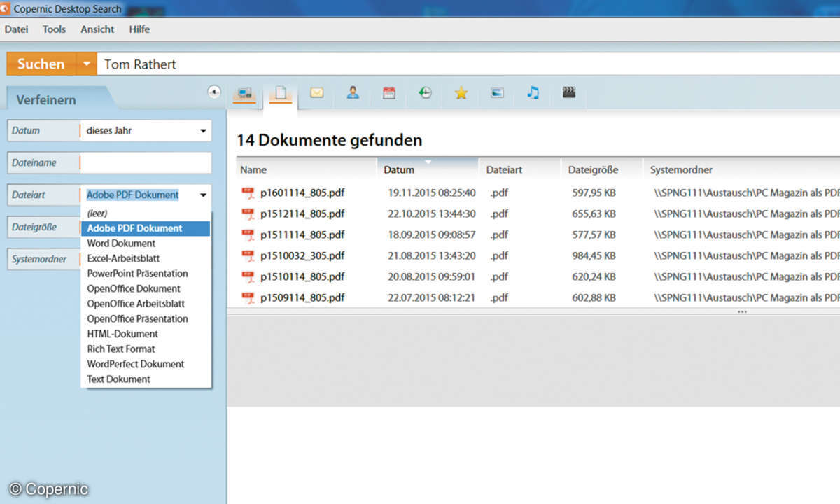Viewport: 840px width, 504px height.
Task: Collapse the Verfeinern panel with round arrow
Action: [214, 92]
